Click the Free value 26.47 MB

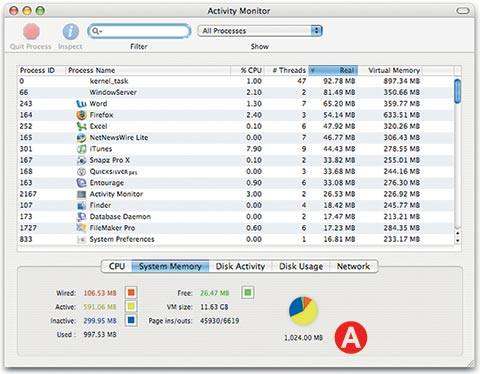tap(214, 293)
